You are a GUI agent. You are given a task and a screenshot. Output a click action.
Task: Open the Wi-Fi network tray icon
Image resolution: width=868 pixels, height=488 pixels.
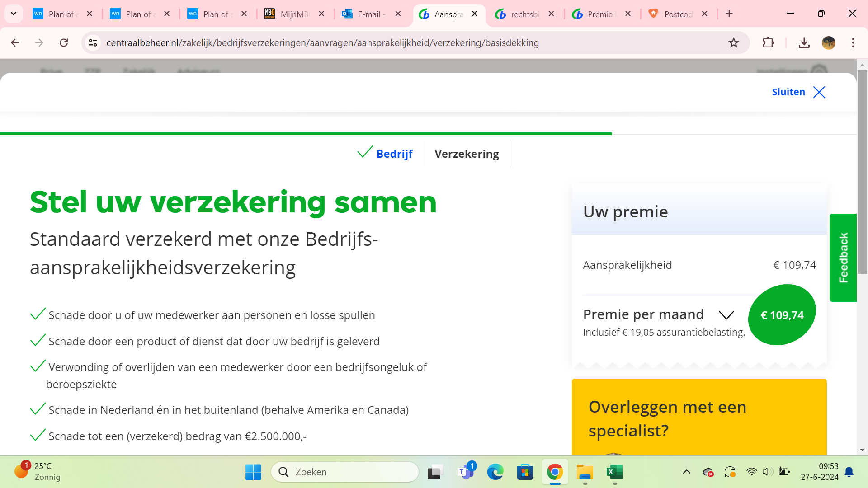coord(751,472)
